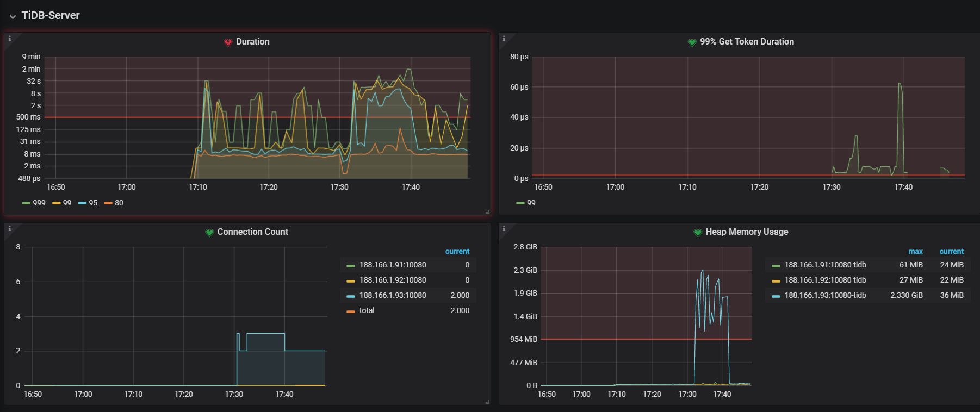Sort Connection Count legend by current column
This screenshot has height=412, width=980.
pos(457,252)
